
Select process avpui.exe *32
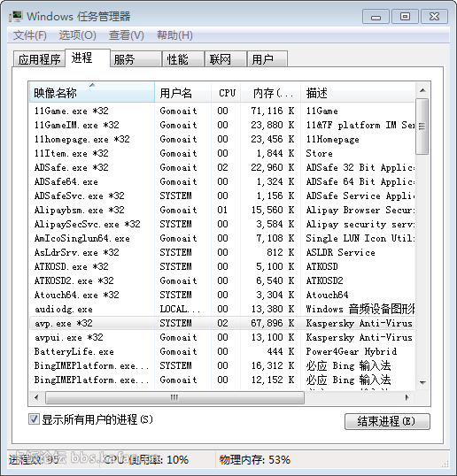(x=221, y=338)
